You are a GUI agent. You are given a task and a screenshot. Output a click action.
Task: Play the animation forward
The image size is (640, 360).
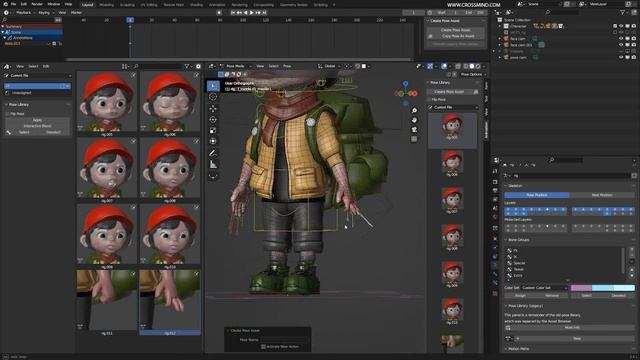tap(251, 13)
